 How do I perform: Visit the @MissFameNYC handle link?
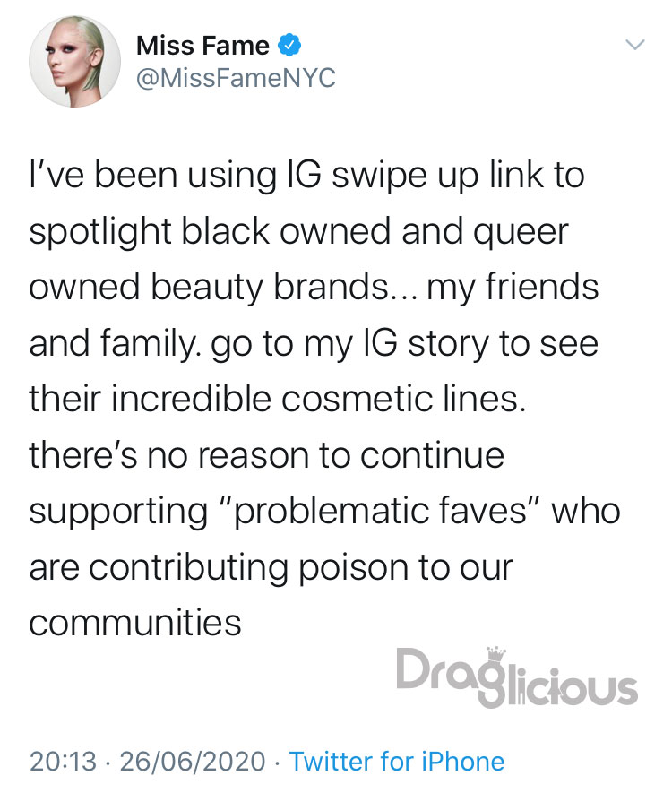tap(237, 78)
